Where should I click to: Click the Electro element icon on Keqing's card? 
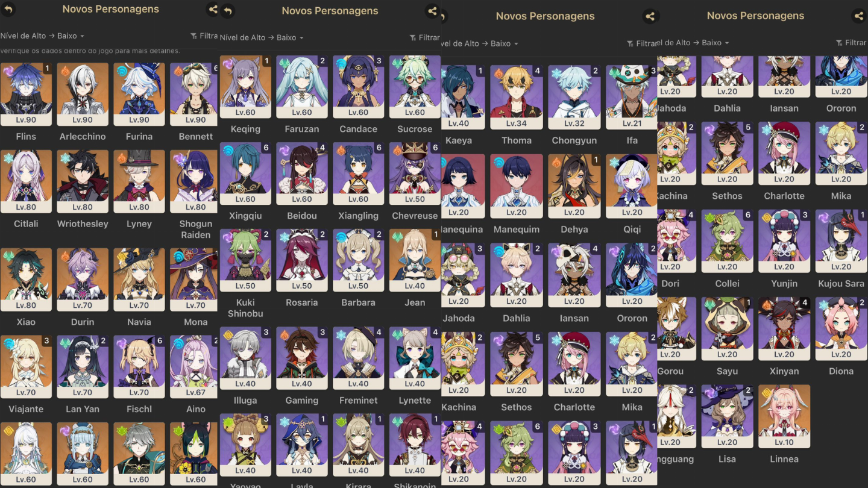coord(228,63)
